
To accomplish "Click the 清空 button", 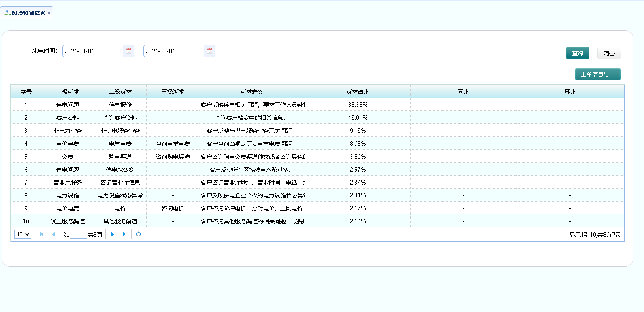I will pyautogui.click(x=609, y=53).
